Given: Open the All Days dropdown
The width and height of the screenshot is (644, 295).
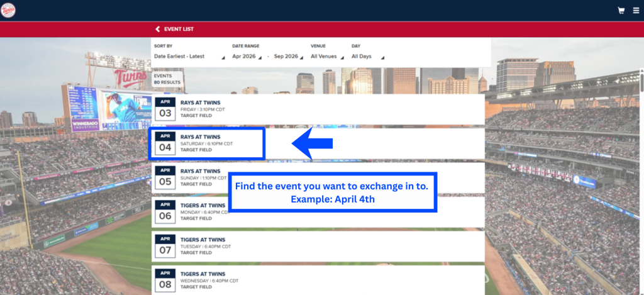Looking at the screenshot, I should pyautogui.click(x=368, y=57).
